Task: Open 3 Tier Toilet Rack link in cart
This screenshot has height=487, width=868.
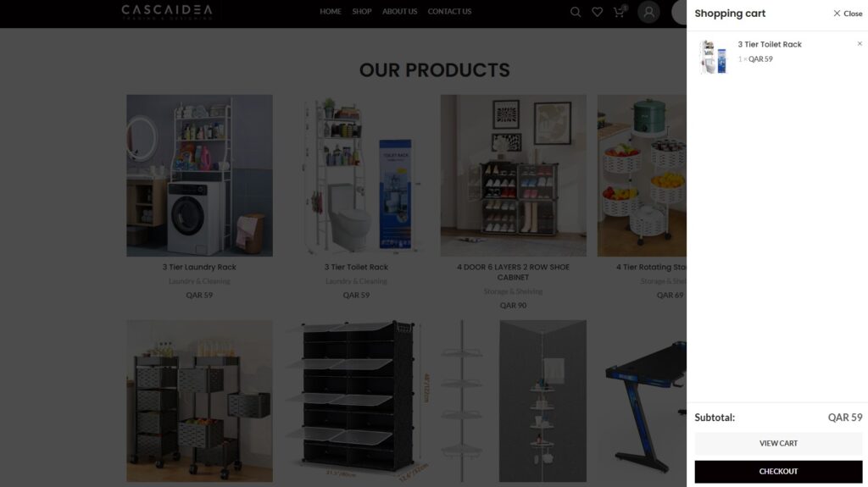Action: click(770, 44)
